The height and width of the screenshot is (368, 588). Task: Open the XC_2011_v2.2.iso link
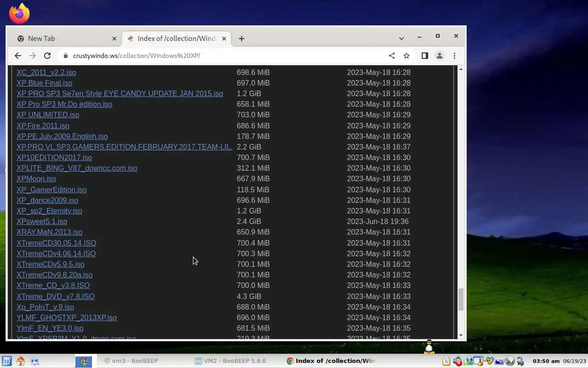46,72
